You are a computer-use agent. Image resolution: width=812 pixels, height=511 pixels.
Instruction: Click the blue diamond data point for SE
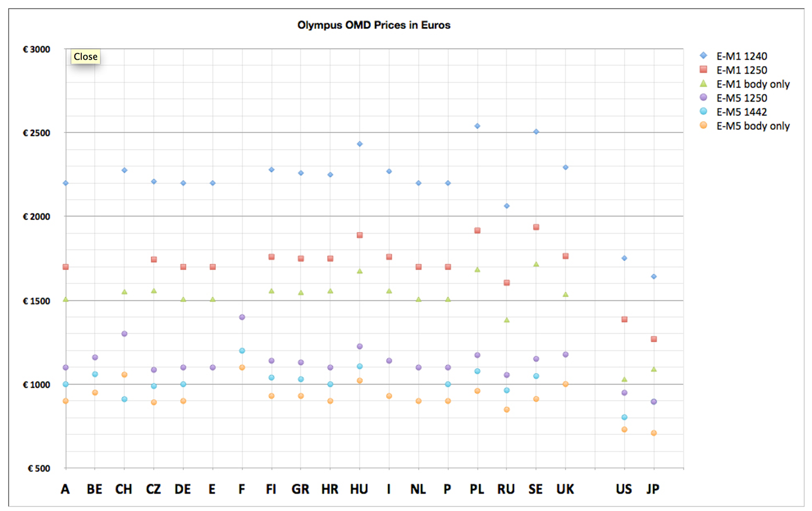click(x=536, y=132)
